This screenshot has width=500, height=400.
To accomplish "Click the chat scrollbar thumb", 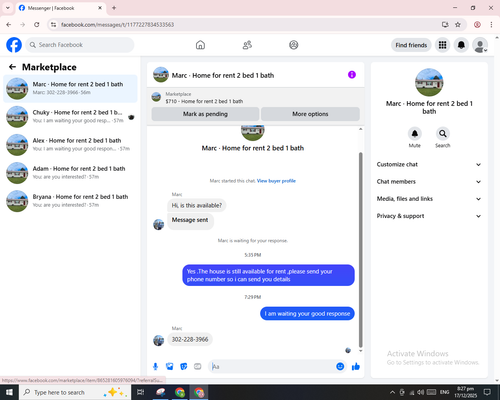I will pos(360,250).
